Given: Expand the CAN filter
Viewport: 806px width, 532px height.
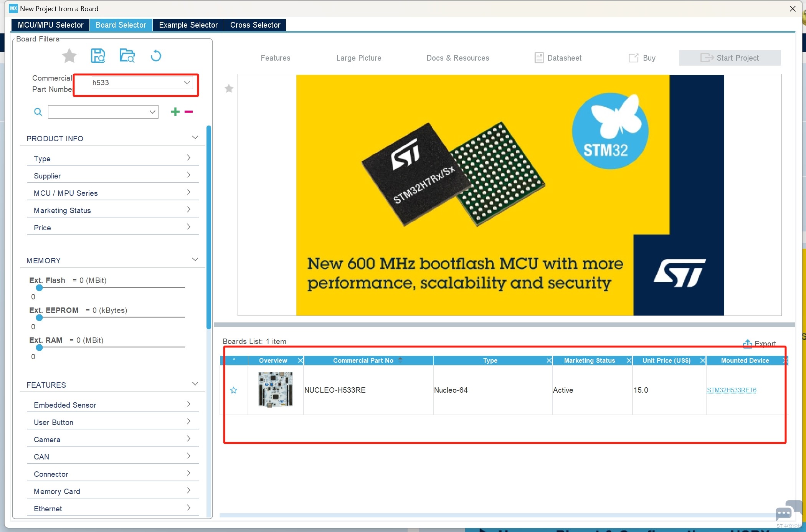Looking at the screenshot, I should click(x=113, y=457).
